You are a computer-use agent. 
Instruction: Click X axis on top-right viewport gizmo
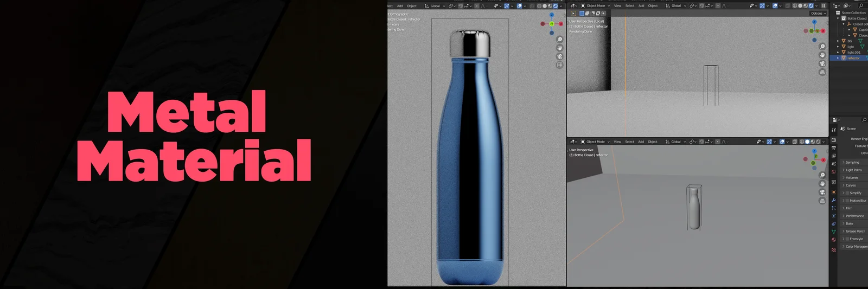tap(823, 31)
